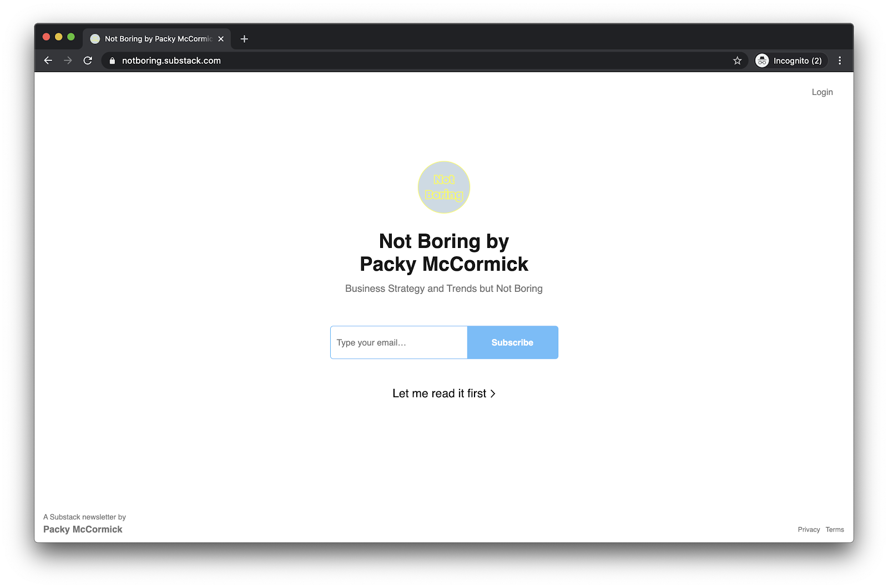Close the Not Boring tab
Image resolution: width=888 pixels, height=588 pixels.
[221, 39]
